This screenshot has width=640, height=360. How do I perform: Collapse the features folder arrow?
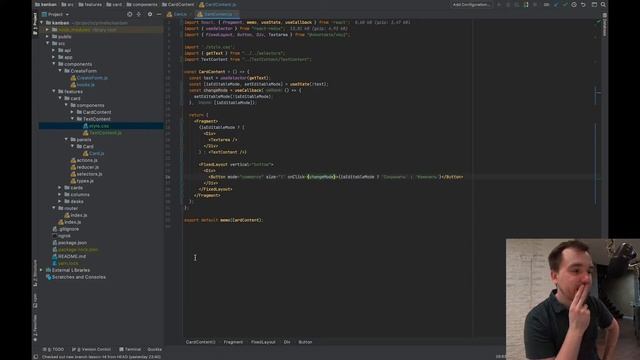pos(53,91)
